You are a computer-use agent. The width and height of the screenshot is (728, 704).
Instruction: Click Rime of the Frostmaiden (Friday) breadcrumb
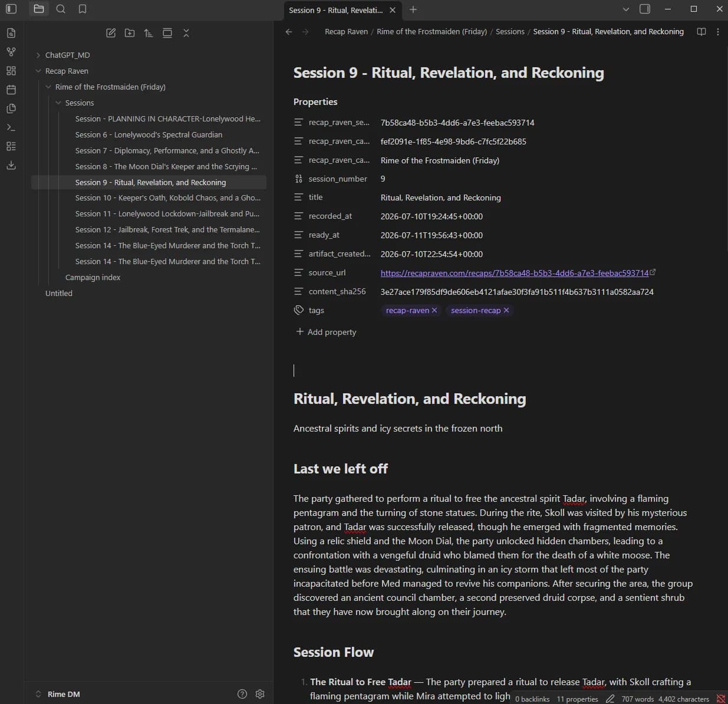pos(431,32)
